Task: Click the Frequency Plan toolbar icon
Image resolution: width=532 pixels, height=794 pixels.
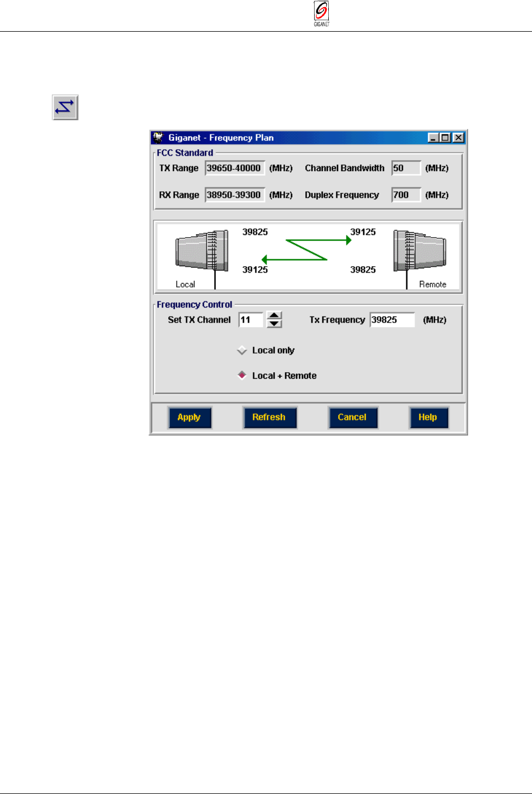Action: [65, 107]
